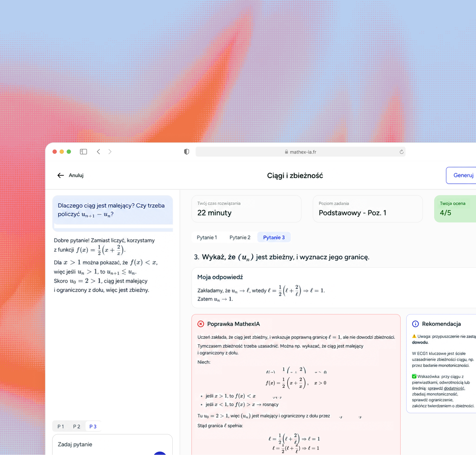Click the Rekomendacja heading
This screenshot has width=476, height=455.
[442, 324]
